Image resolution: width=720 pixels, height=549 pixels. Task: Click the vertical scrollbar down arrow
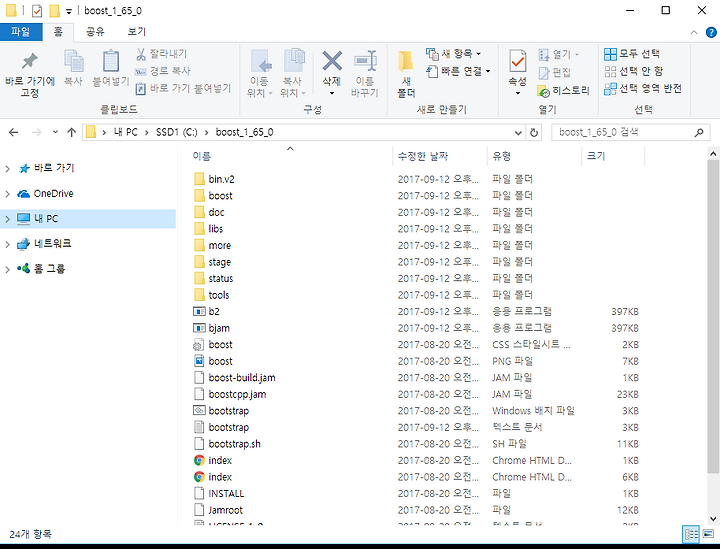tap(713, 519)
